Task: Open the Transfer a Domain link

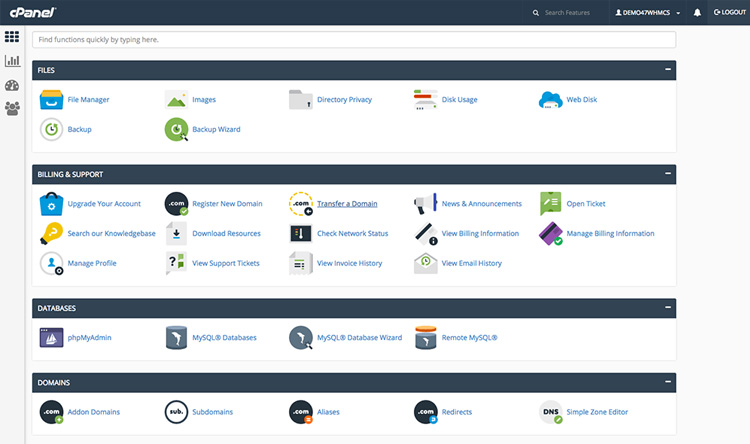Action: point(347,204)
